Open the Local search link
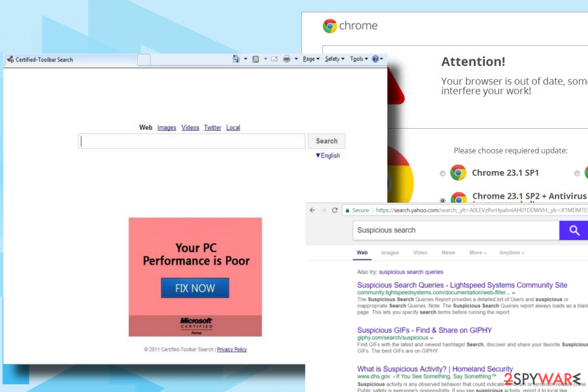This screenshot has height=392, width=588. pyautogui.click(x=233, y=127)
